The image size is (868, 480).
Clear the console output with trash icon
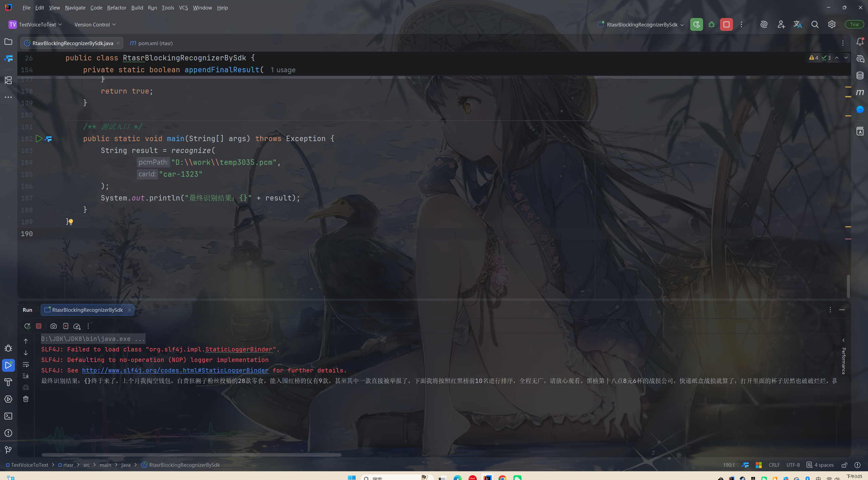(26, 399)
